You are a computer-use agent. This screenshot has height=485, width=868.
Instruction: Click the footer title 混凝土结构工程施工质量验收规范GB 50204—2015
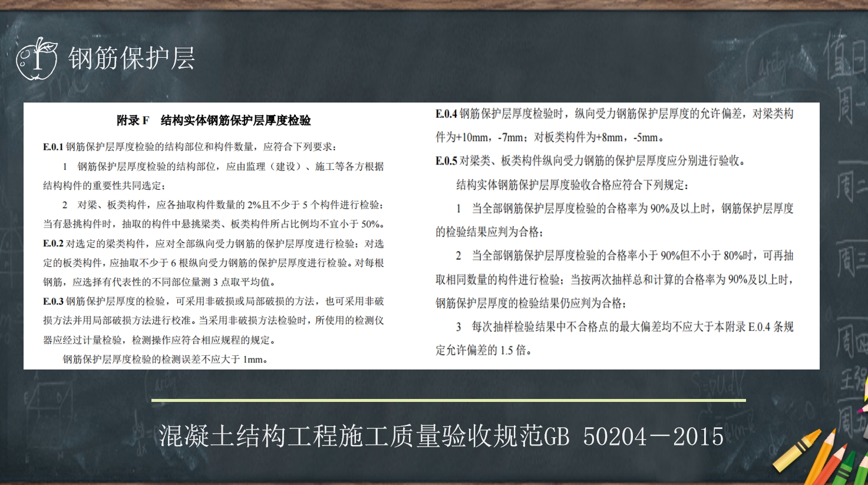[441, 436]
